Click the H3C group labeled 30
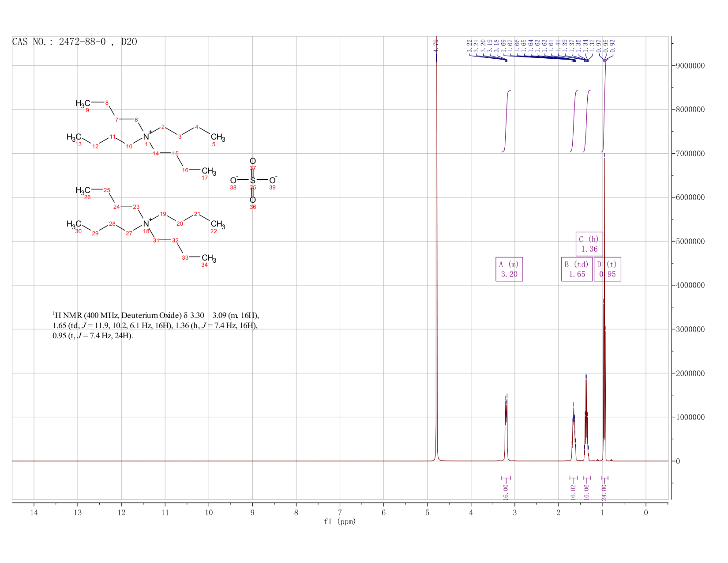The height and width of the screenshot is (563, 728). pos(74,224)
